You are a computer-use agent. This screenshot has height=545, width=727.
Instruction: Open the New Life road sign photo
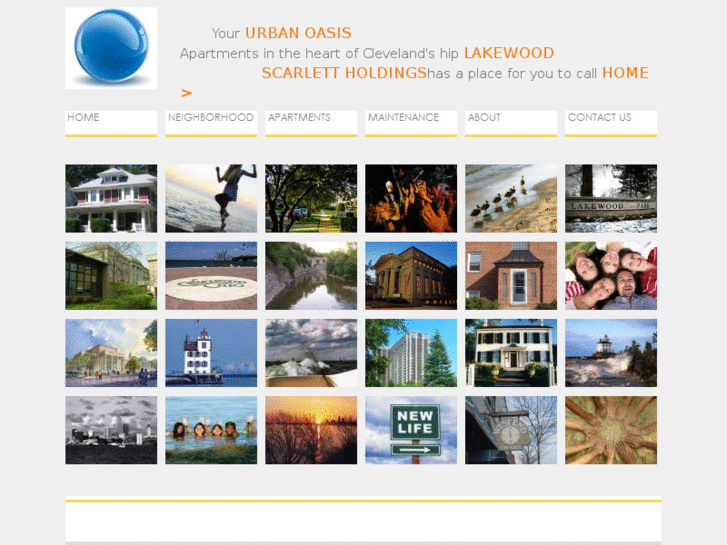coord(411,430)
